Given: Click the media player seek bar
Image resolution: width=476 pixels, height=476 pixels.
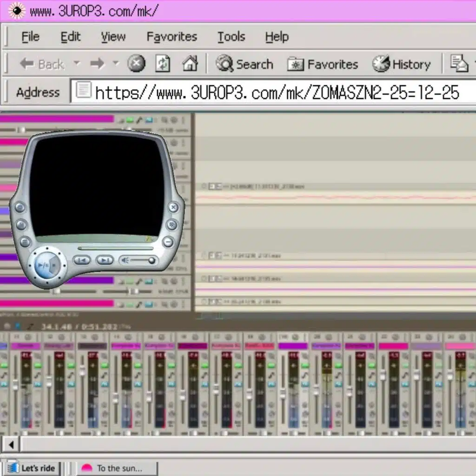Looking at the screenshot, I should (116, 248).
